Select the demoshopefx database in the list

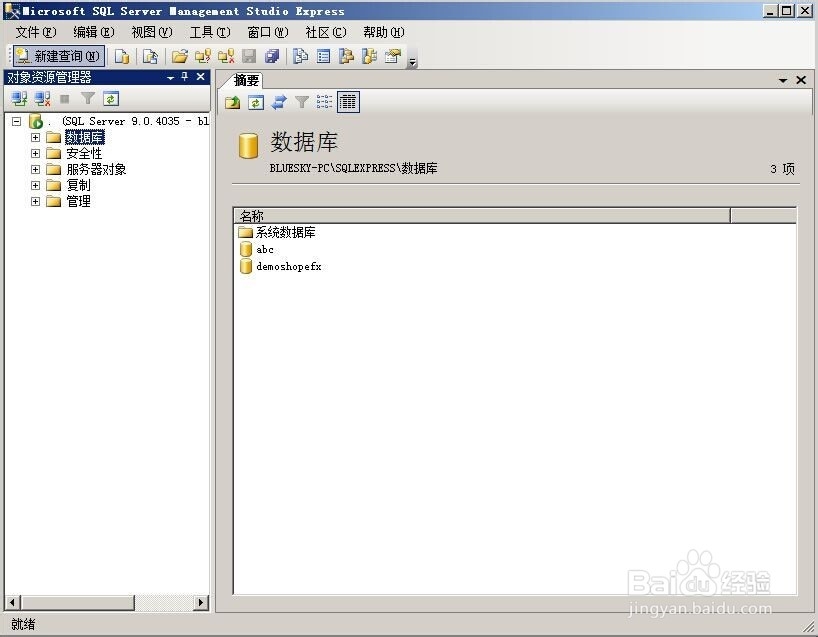click(x=288, y=267)
